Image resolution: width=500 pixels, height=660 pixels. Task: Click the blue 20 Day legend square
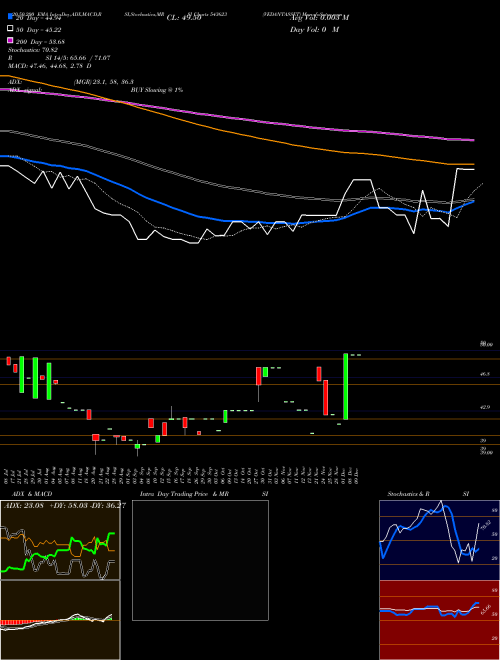click(11, 17)
